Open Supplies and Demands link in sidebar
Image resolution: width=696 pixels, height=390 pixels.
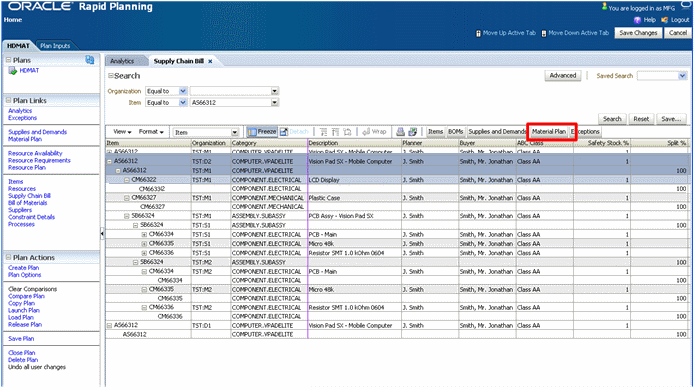click(x=37, y=132)
